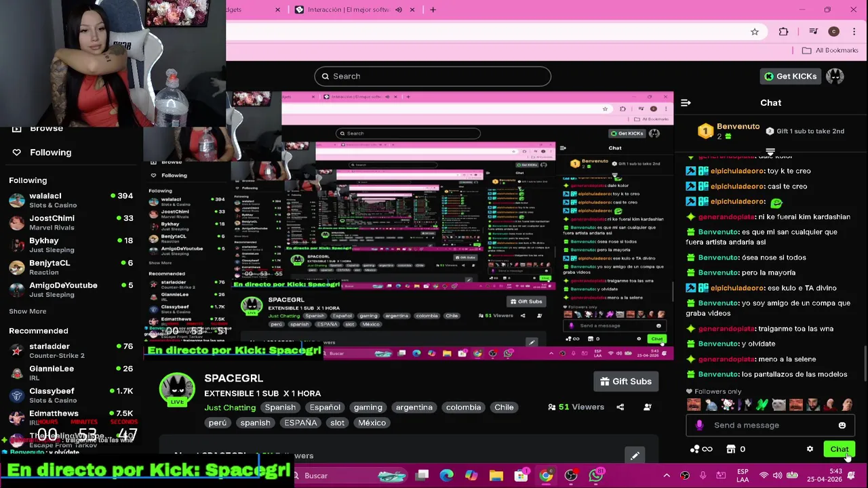Click the chat panel scrollbar
This screenshot has width=868, height=488.
[x=865, y=364]
